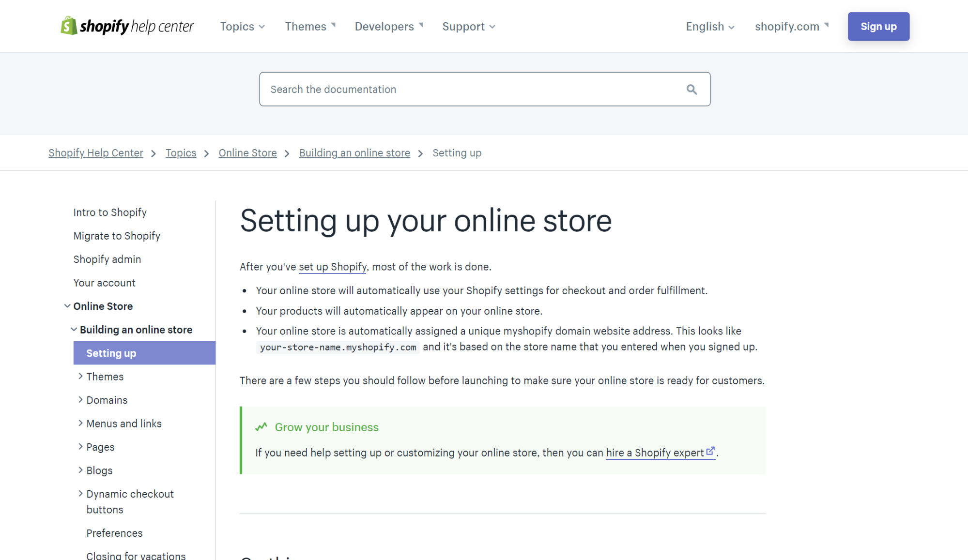Expand the Menus and links chevron

click(x=80, y=423)
